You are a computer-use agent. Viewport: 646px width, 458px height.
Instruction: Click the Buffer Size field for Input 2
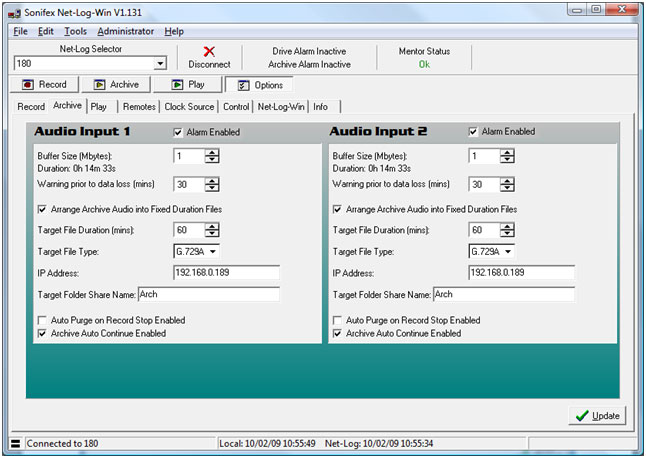(x=484, y=156)
